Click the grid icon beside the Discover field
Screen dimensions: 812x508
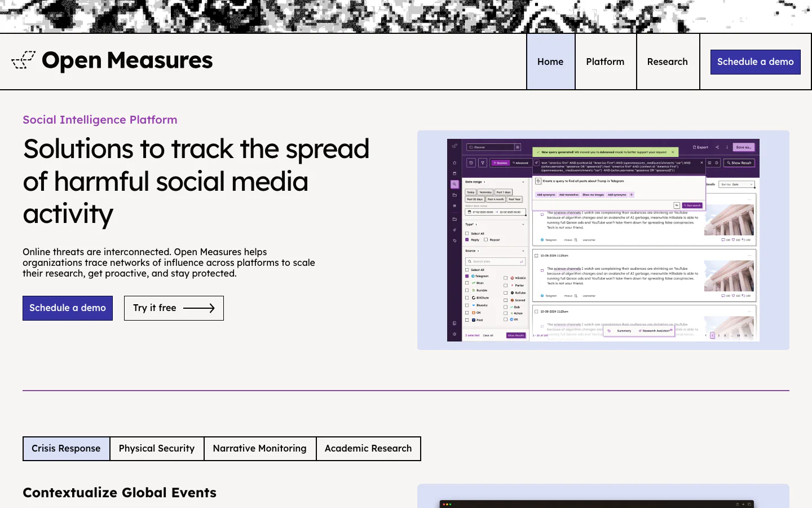point(518,147)
